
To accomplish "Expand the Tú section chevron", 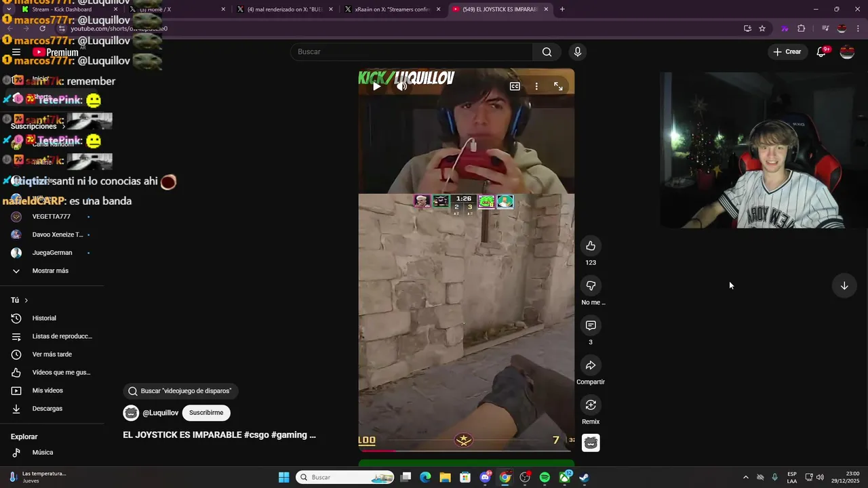I will pyautogui.click(x=26, y=300).
